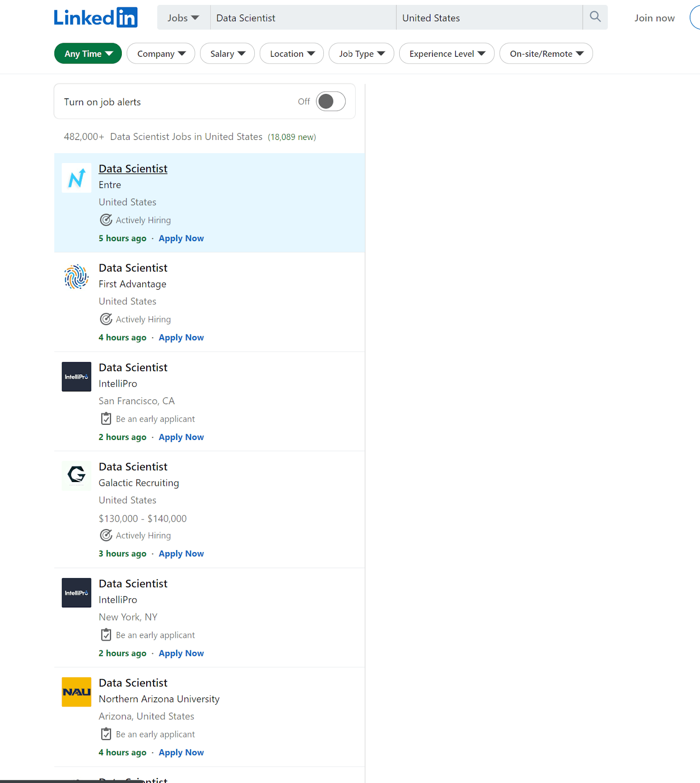Click the 3 hours ago timestamp

point(122,553)
